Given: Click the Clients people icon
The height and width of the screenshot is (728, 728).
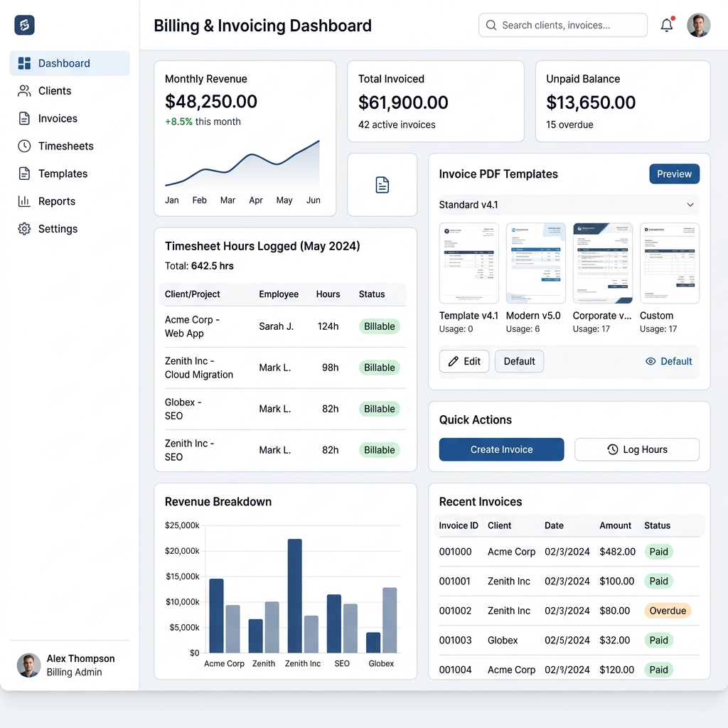Looking at the screenshot, I should 24,91.
